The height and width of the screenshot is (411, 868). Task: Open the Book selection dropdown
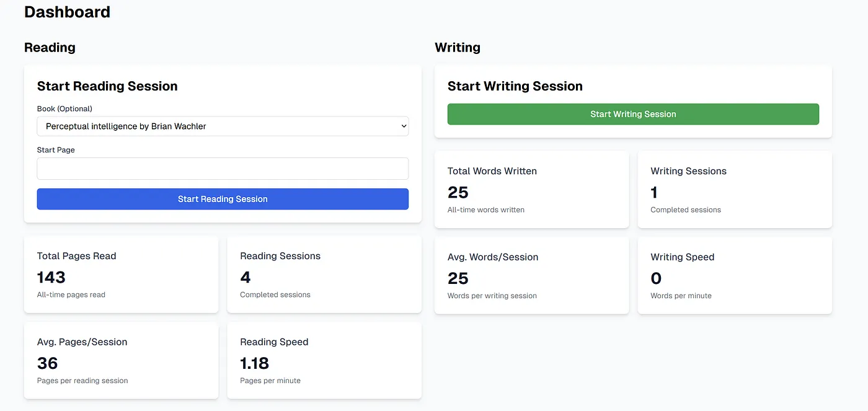(223, 126)
